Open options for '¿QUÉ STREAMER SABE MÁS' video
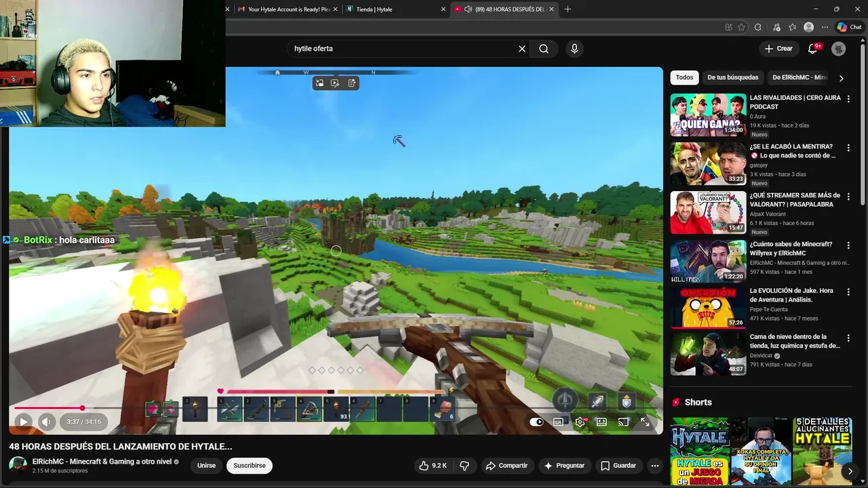The image size is (868, 488). pos(848,197)
